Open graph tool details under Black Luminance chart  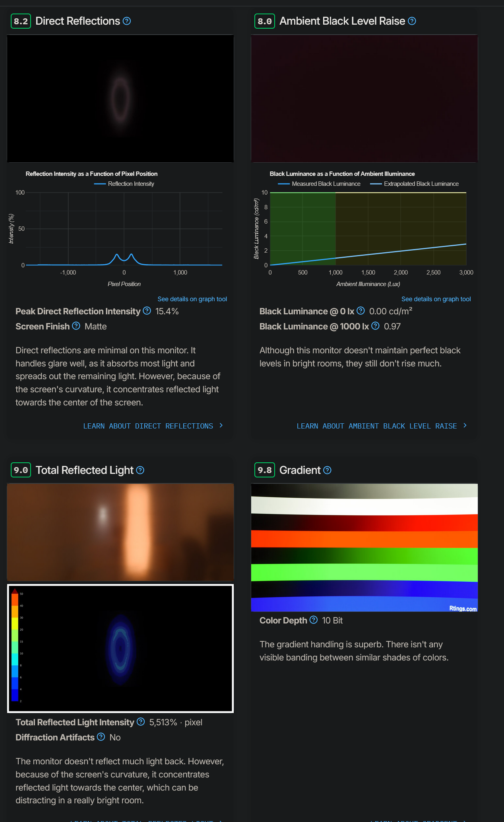point(436,299)
